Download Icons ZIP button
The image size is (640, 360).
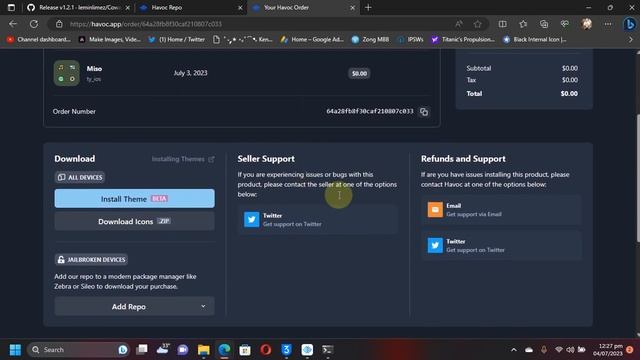(134, 221)
